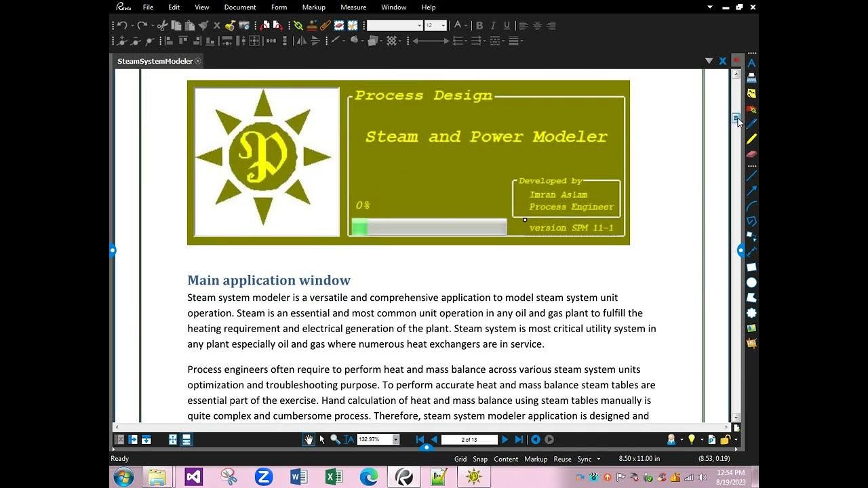
Task: Expand the menu bar options arrow at top right
Action: pyautogui.click(x=710, y=7)
